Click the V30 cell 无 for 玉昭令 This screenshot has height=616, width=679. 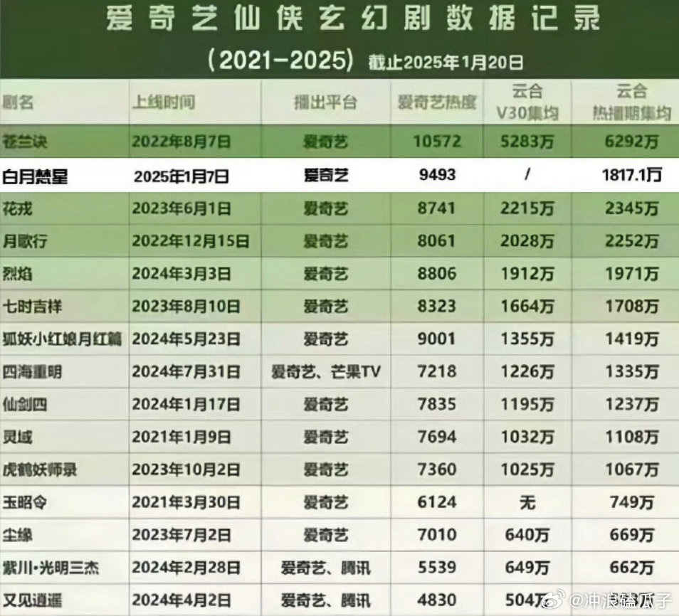tap(527, 503)
